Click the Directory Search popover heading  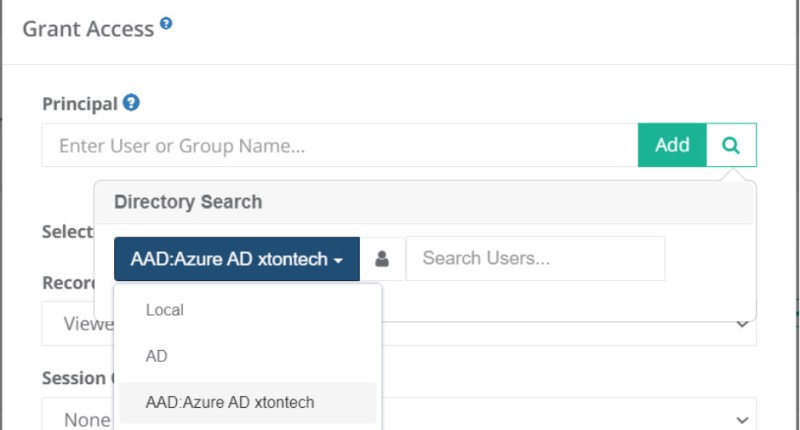click(188, 202)
